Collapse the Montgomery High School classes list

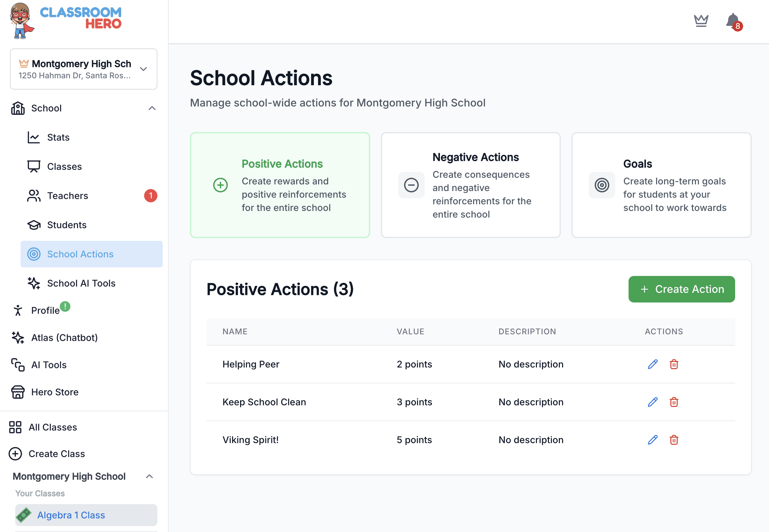(x=149, y=476)
